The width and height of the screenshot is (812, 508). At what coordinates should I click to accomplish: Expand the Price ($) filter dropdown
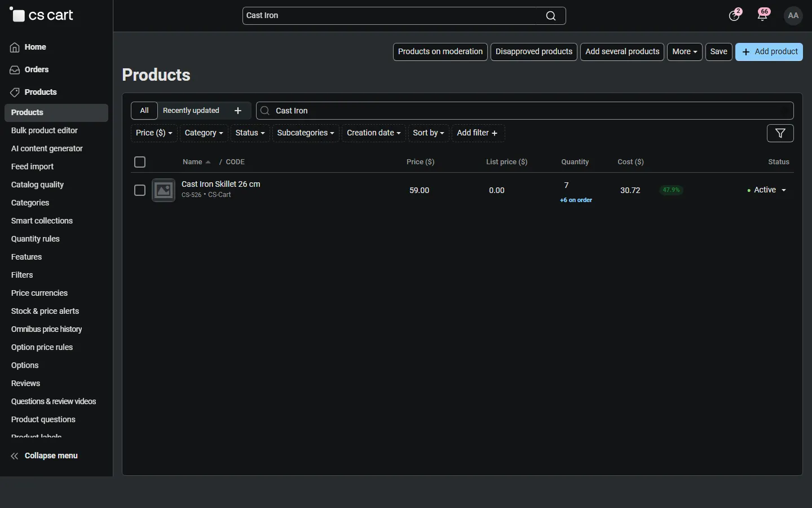point(154,133)
